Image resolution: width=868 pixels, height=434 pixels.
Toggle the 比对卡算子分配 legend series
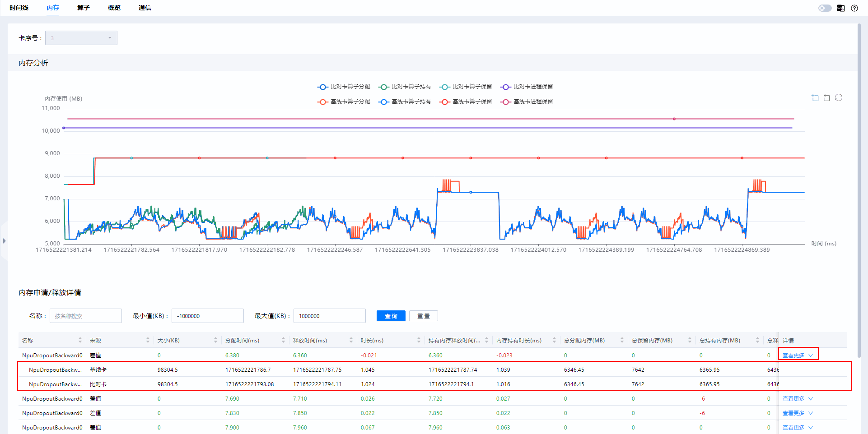pyautogui.click(x=344, y=87)
